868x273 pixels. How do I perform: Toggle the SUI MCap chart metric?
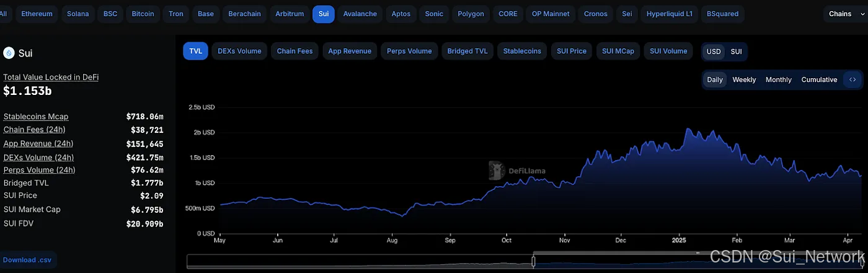618,51
